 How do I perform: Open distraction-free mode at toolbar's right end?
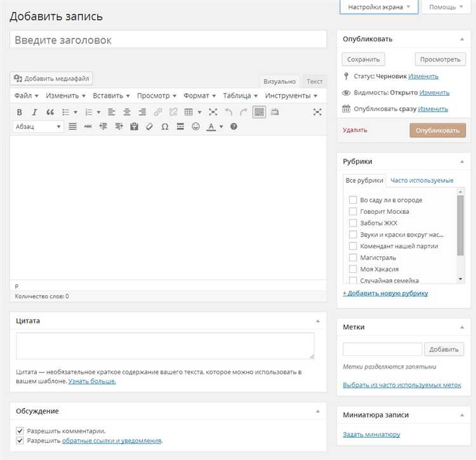317,112
